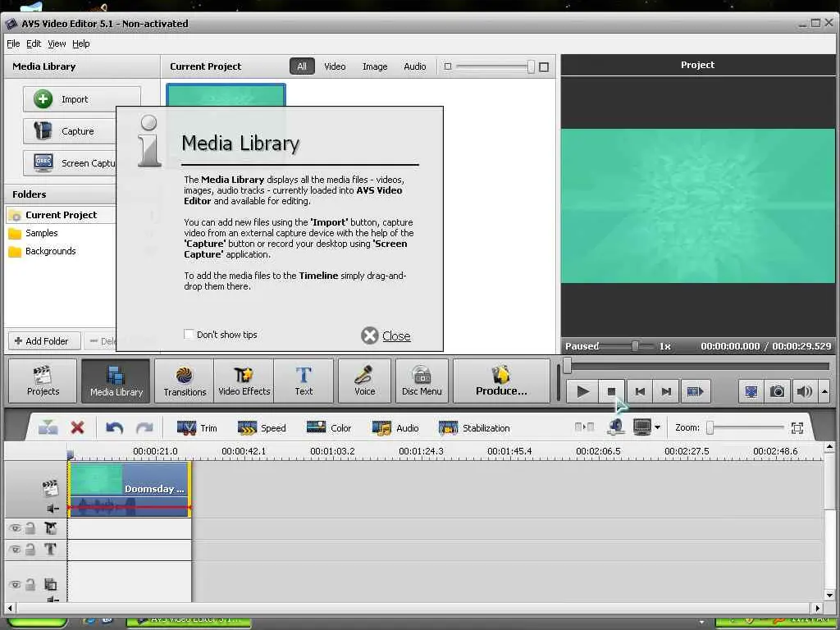Jump to the next frame

pos(666,391)
